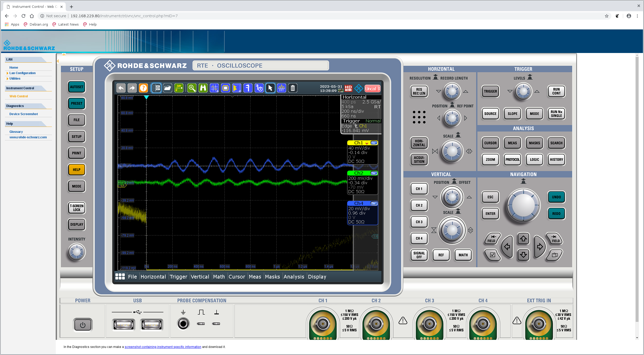
Task: Click the orange help question-mark icon
Action: pyautogui.click(x=143, y=88)
